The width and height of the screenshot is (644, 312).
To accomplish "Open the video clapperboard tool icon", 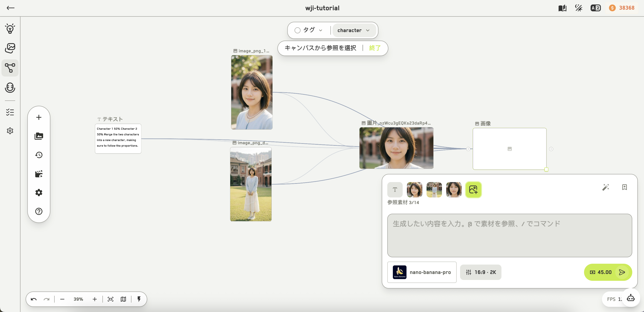I will (39, 174).
